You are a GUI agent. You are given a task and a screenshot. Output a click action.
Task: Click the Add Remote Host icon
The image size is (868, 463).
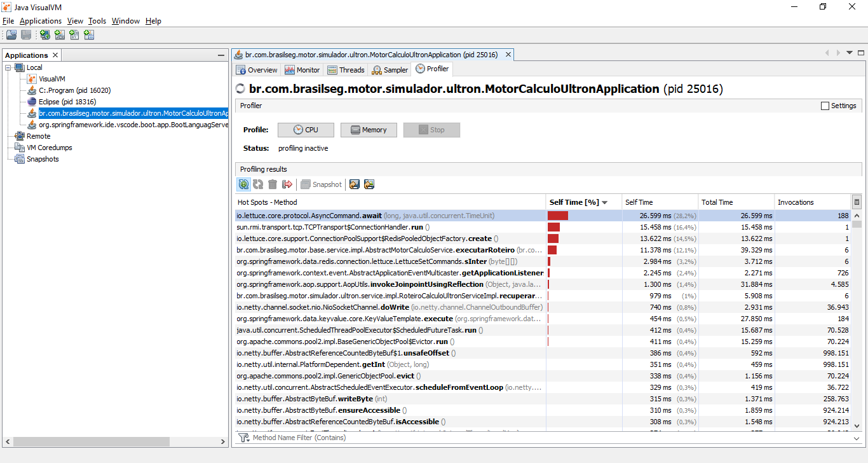coord(44,34)
